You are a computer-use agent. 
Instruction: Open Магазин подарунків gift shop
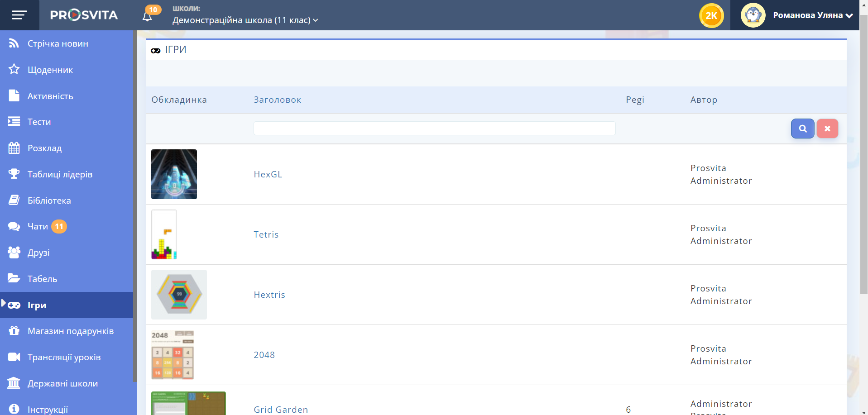70,331
